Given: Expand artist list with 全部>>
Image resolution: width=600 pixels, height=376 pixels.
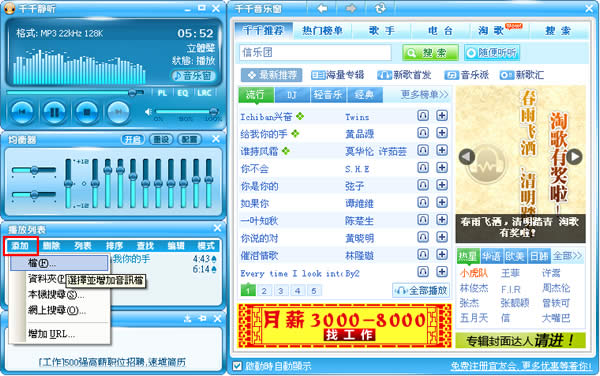Looking at the screenshot, I should (567, 256).
